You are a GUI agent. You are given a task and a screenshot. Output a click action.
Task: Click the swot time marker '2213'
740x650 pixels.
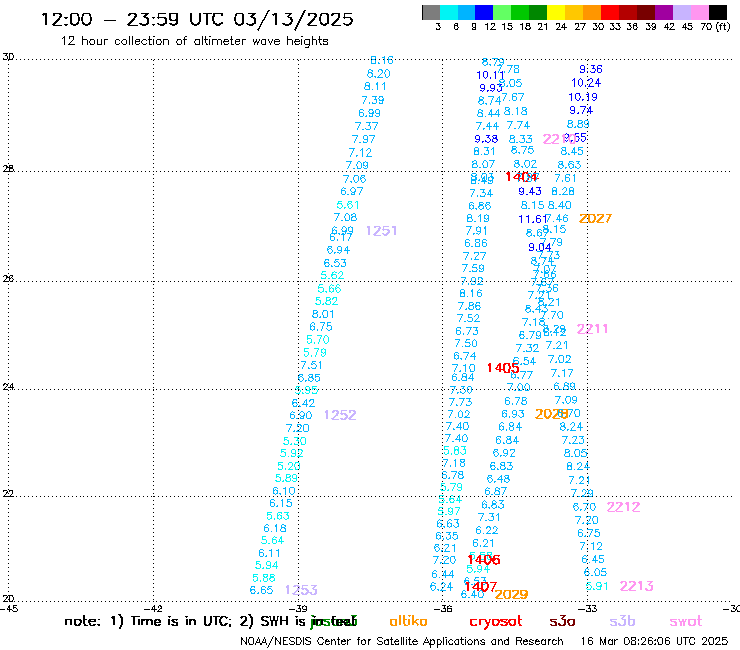637,586
